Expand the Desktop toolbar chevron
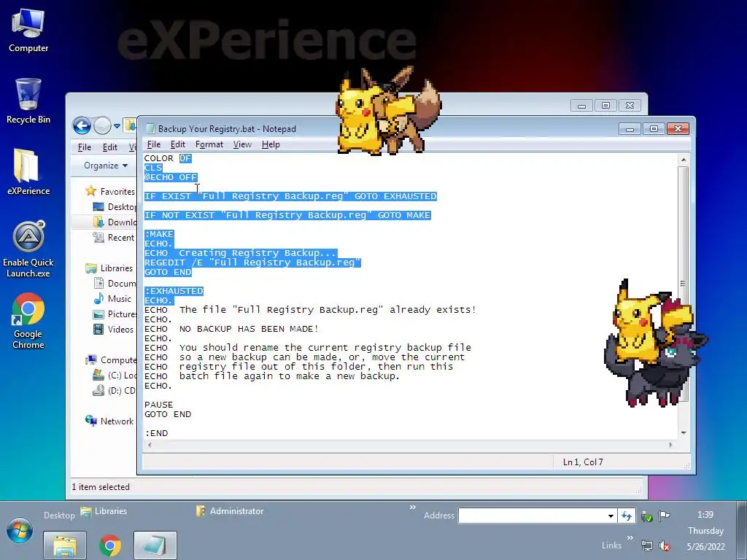 (x=413, y=507)
